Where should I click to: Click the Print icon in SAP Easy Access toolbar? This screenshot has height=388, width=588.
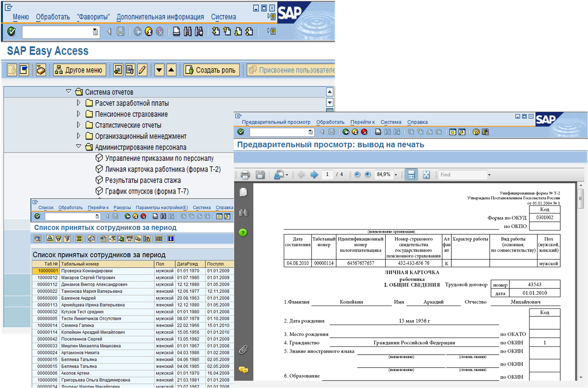pos(177,32)
